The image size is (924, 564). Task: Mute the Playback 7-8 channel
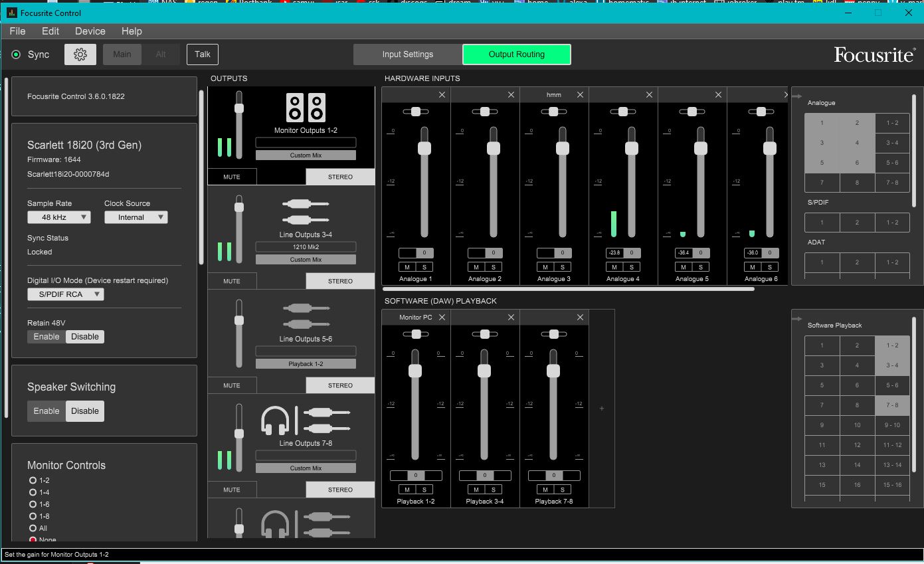tap(545, 490)
